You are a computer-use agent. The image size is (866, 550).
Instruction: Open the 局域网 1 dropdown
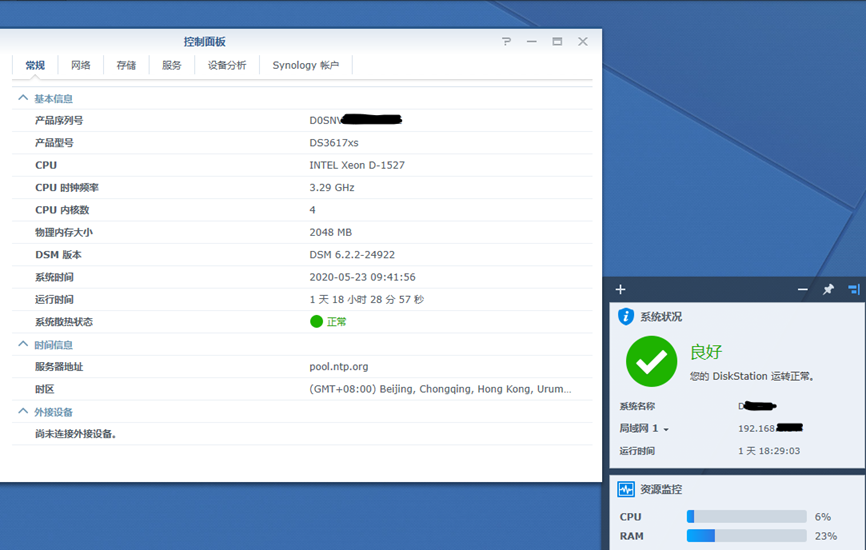(666, 429)
